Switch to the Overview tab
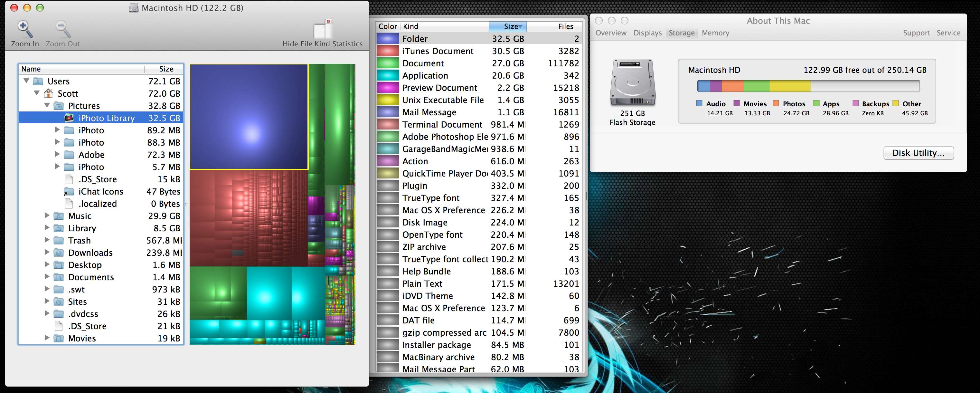The image size is (980, 393). coord(611,33)
